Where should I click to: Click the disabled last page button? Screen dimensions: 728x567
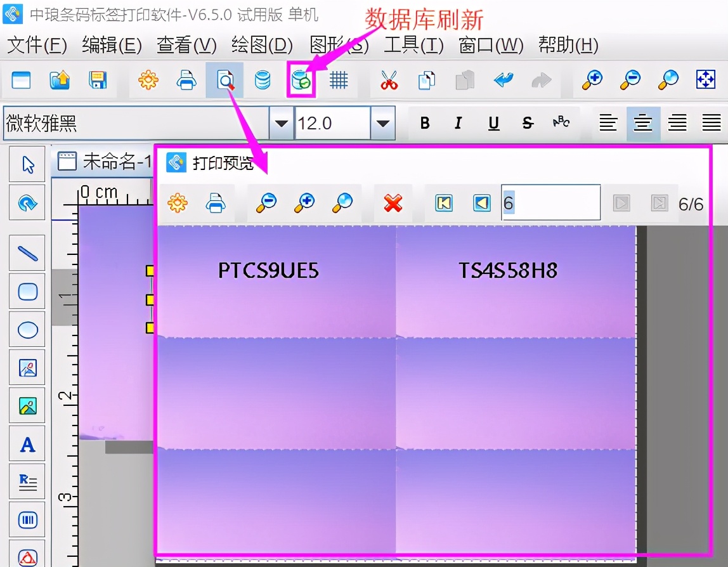(660, 203)
